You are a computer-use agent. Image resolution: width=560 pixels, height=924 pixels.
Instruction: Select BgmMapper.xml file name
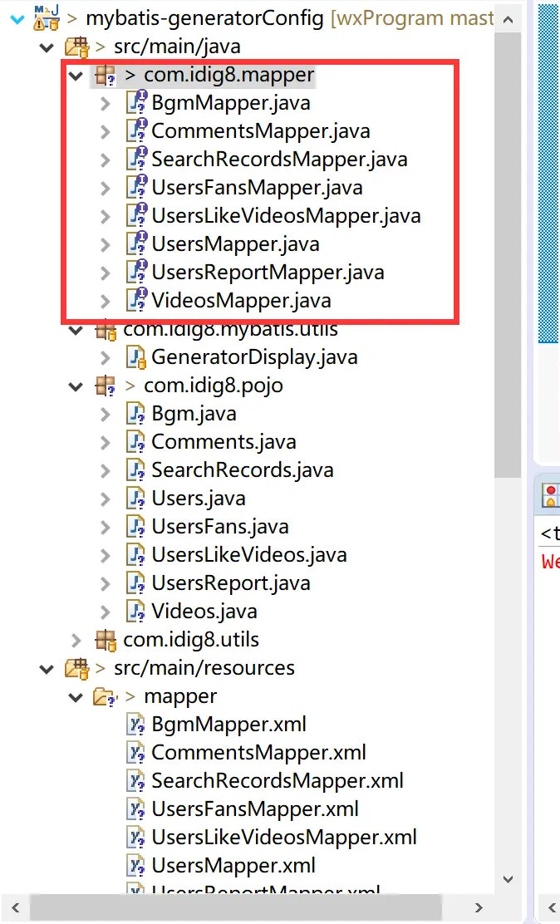228,725
